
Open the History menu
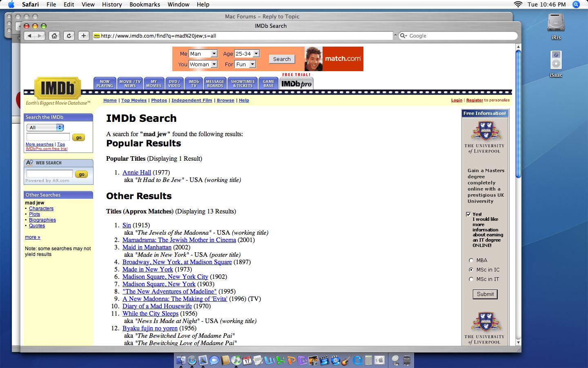click(112, 4)
